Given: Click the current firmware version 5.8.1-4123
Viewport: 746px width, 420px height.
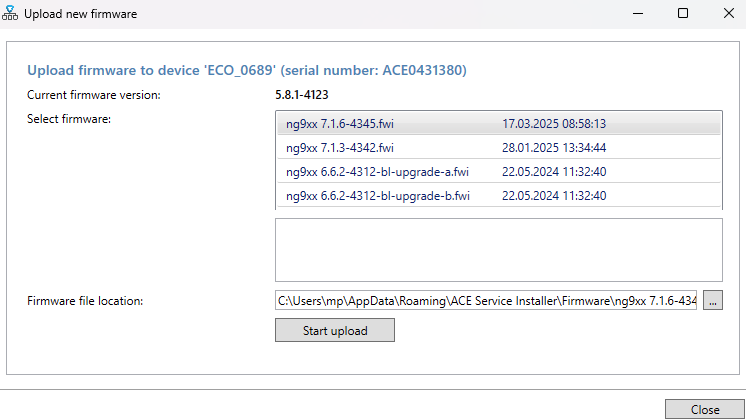Looking at the screenshot, I should [302, 95].
